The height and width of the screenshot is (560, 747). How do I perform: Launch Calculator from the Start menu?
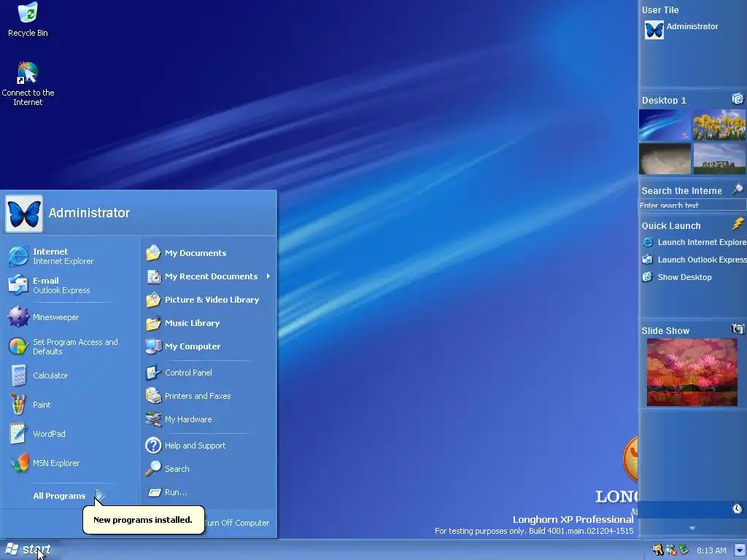(39, 376)
